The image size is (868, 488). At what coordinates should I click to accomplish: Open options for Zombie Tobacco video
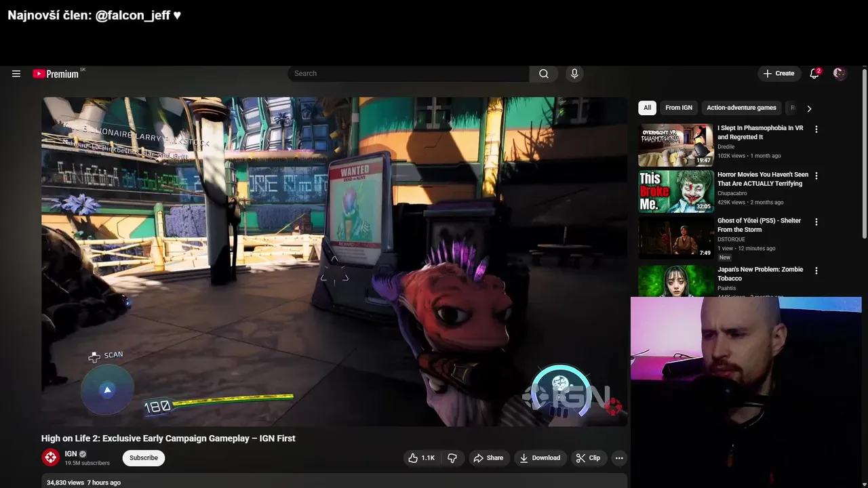click(816, 270)
